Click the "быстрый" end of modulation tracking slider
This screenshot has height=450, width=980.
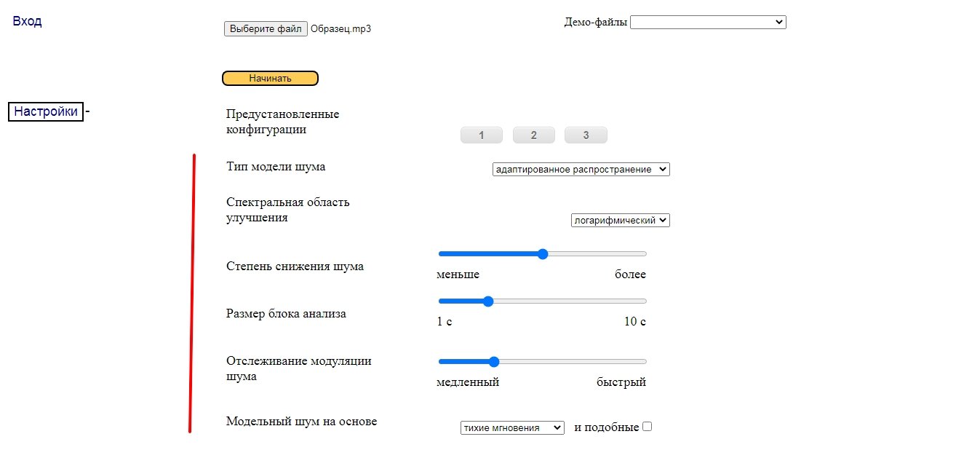(621, 382)
